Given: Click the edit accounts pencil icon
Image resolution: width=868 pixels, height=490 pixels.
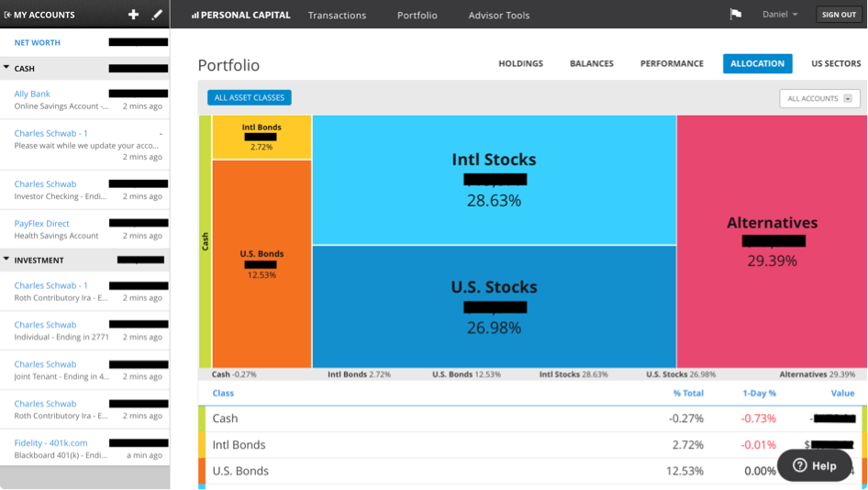Looking at the screenshot, I should tap(157, 15).
